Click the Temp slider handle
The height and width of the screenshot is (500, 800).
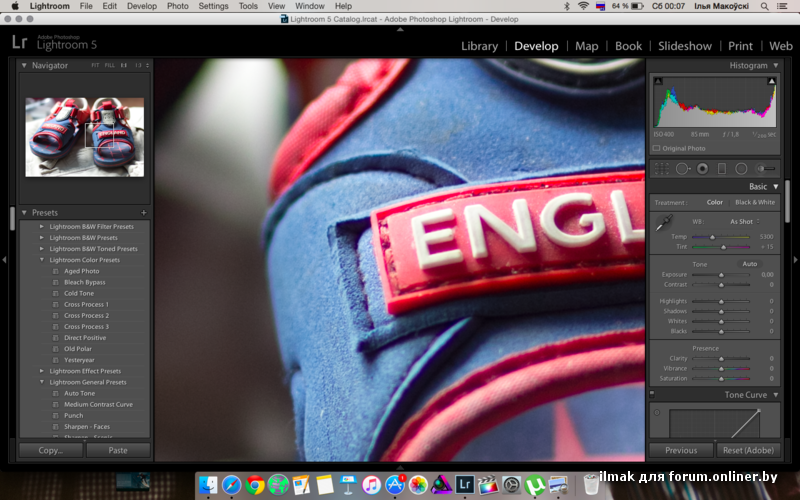(x=712, y=237)
